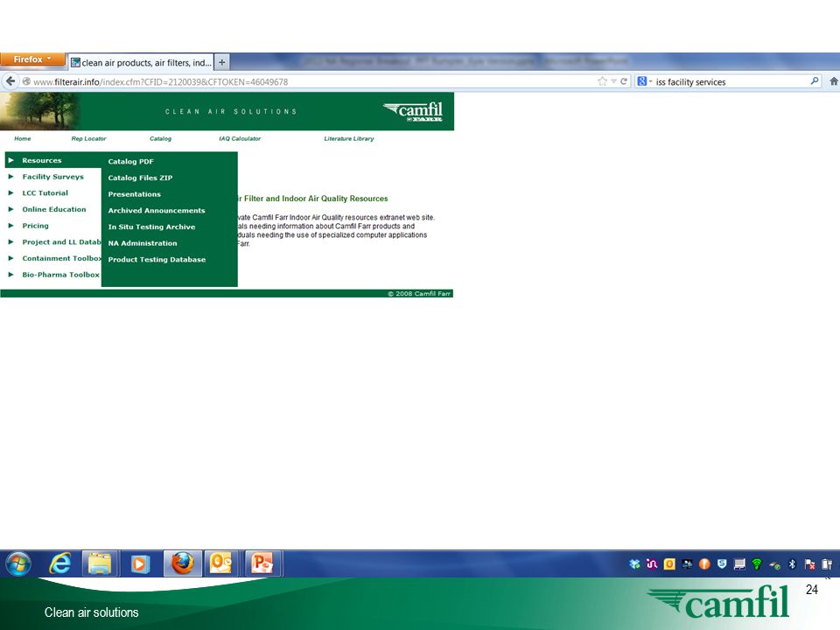Expand arrow beside LCC Tutorial
Screen dimensions: 840x630
[10, 192]
